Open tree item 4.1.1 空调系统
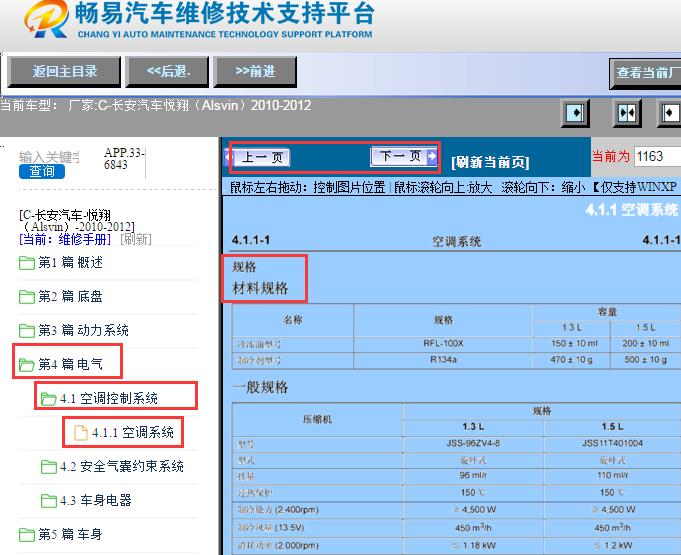The image size is (681, 555). [132, 432]
